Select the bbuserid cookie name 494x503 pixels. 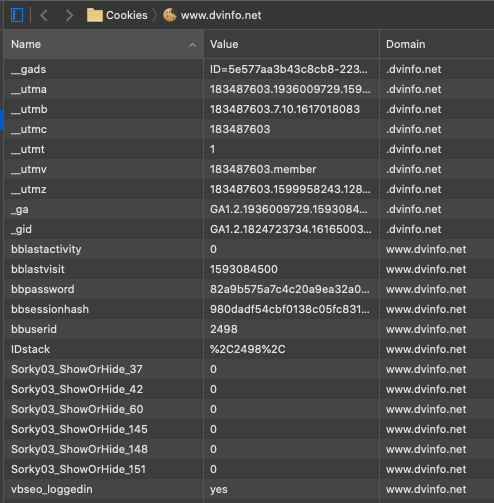click(x=34, y=329)
